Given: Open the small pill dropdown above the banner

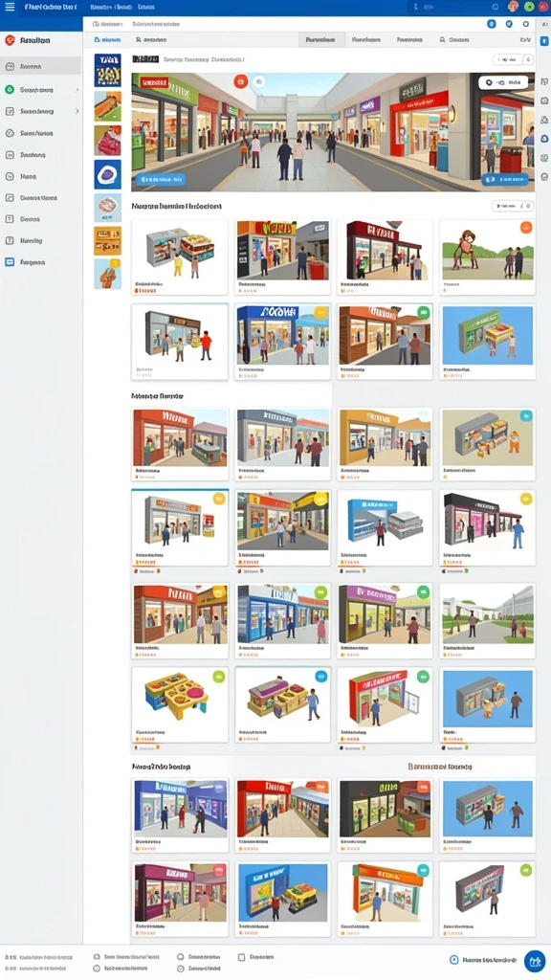Looking at the screenshot, I should [513, 59].
